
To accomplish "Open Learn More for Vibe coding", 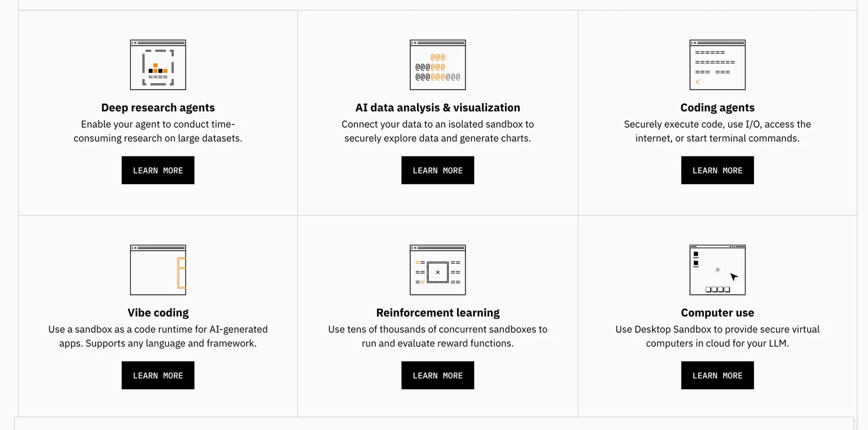I will 158,376.
